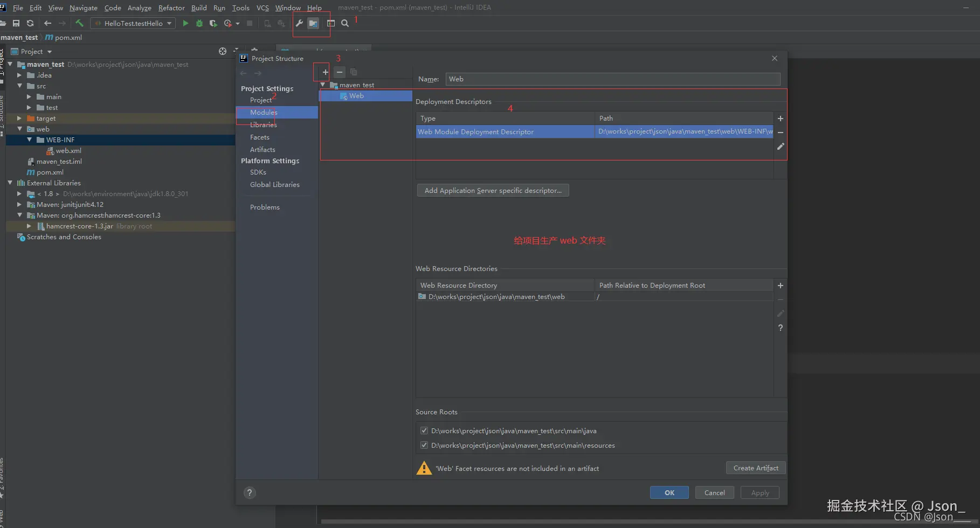Collapse the src folder
The image size is (980, 528).
(x=19, y=86)
